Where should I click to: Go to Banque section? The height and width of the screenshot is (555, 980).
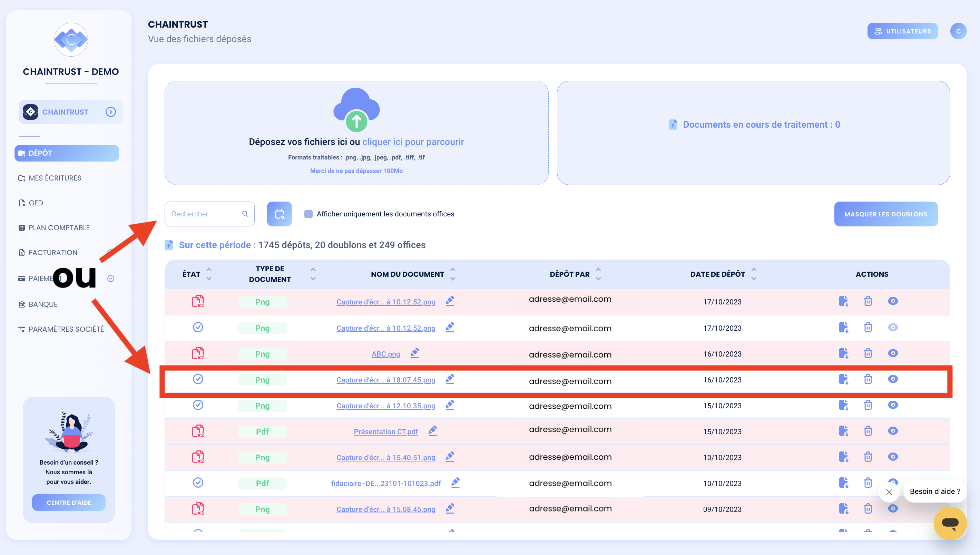(x=38, y=304)
